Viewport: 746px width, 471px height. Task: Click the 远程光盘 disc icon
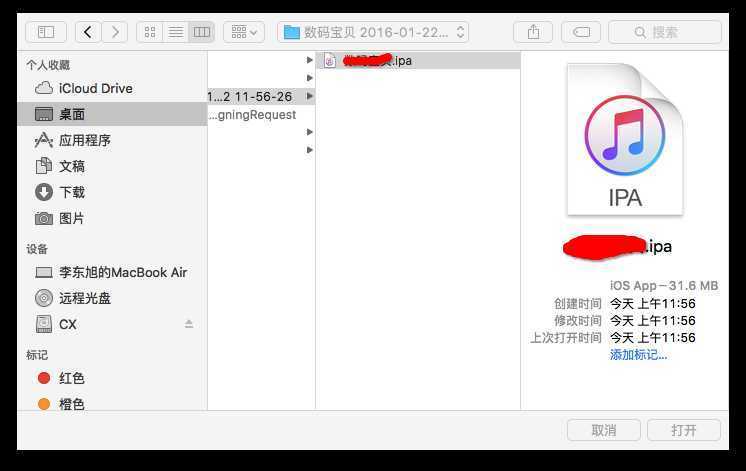pos(44,298)
